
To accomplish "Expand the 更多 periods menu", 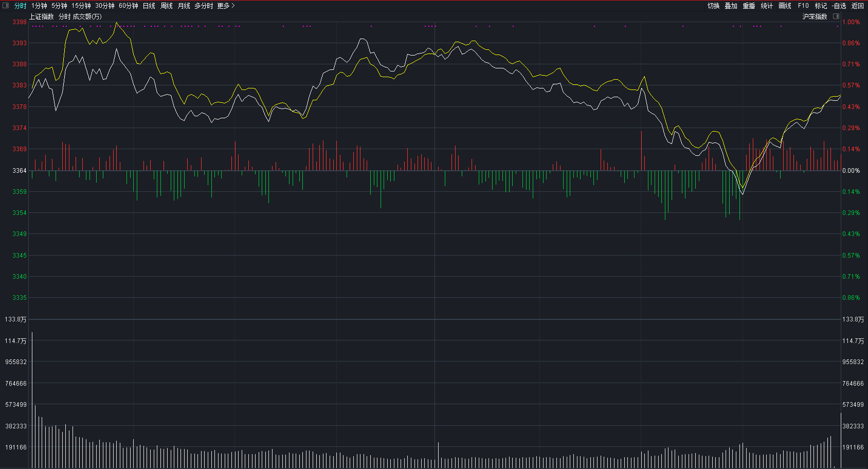I will [225, 6].
